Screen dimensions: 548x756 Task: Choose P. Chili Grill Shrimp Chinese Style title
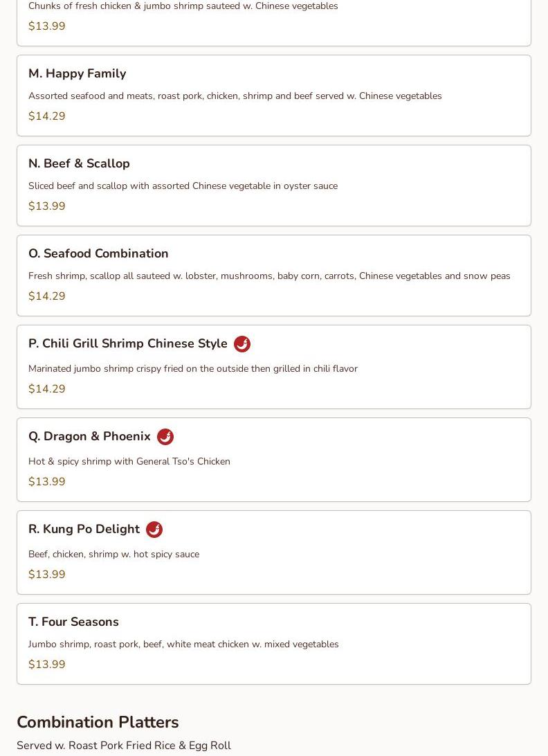click(x=128, y=343)
